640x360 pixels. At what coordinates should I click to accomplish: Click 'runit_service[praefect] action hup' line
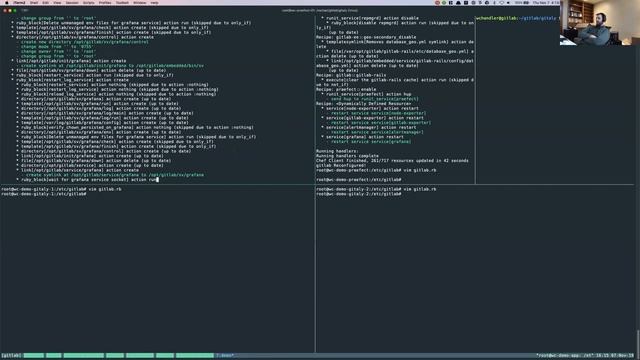click(368, 94)
